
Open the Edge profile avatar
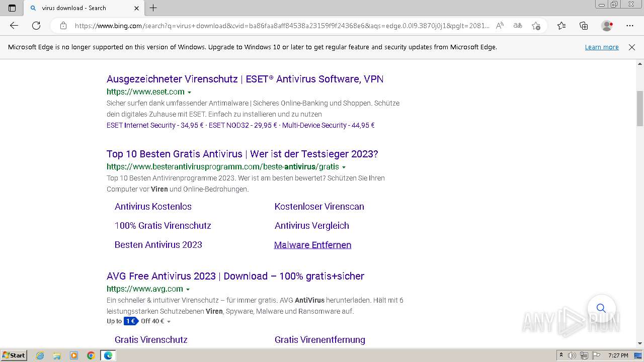(x=607, y=26)
